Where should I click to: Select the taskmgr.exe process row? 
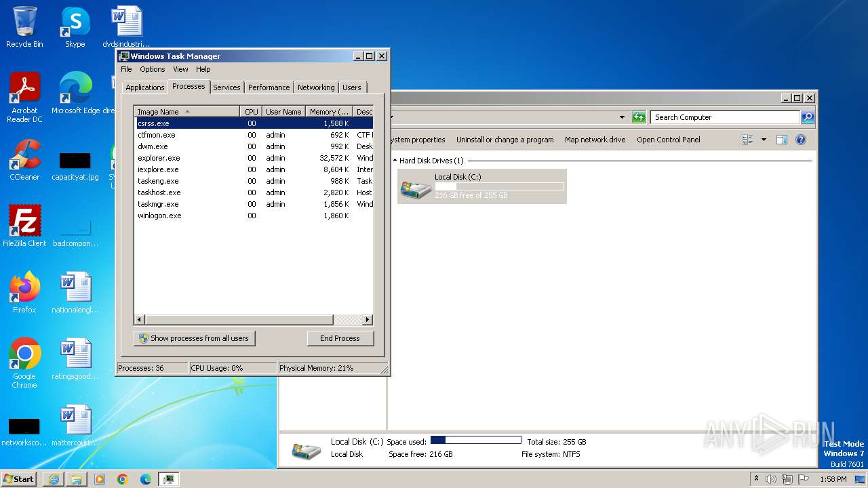[x=254, y=204]
